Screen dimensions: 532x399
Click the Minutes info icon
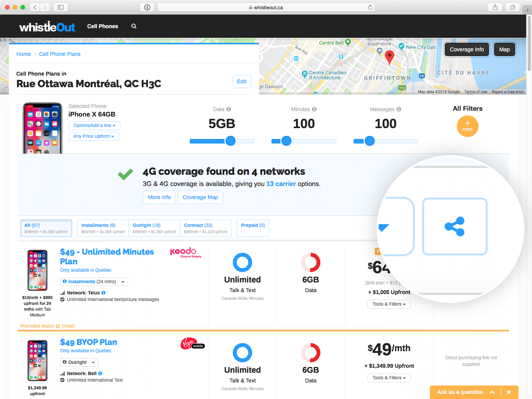(x=314, y=109)
